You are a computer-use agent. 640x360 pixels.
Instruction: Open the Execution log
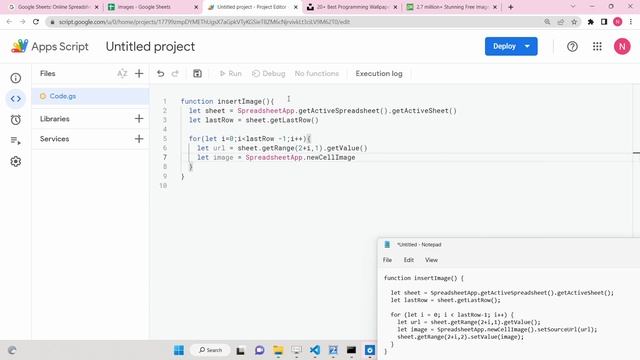pos(379,73)
